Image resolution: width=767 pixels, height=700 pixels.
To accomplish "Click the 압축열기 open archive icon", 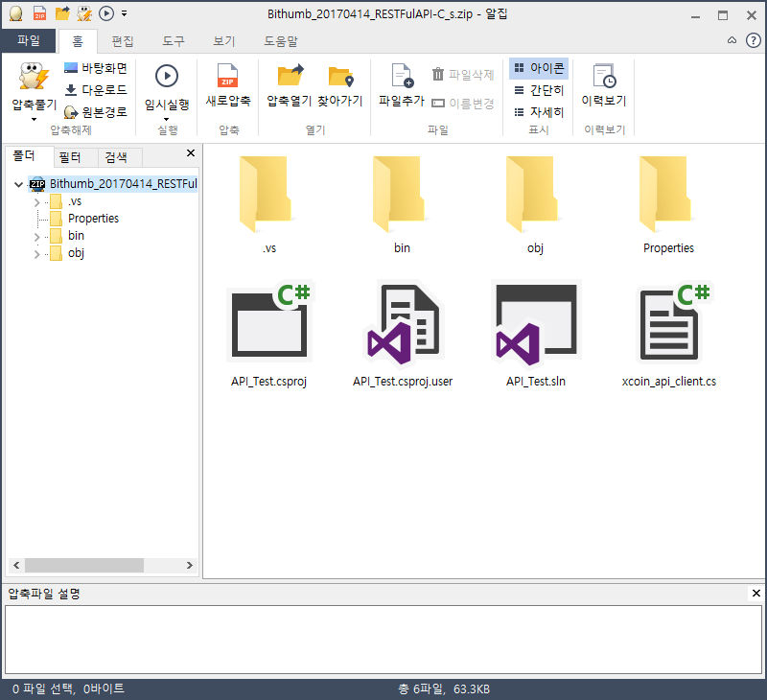I will pos(291,77).
